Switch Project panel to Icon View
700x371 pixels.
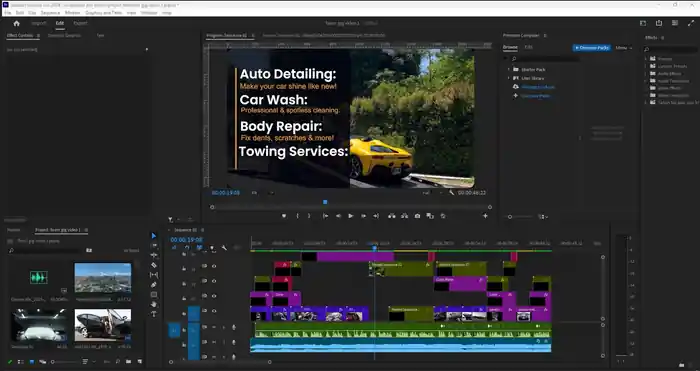click(31, 362)
